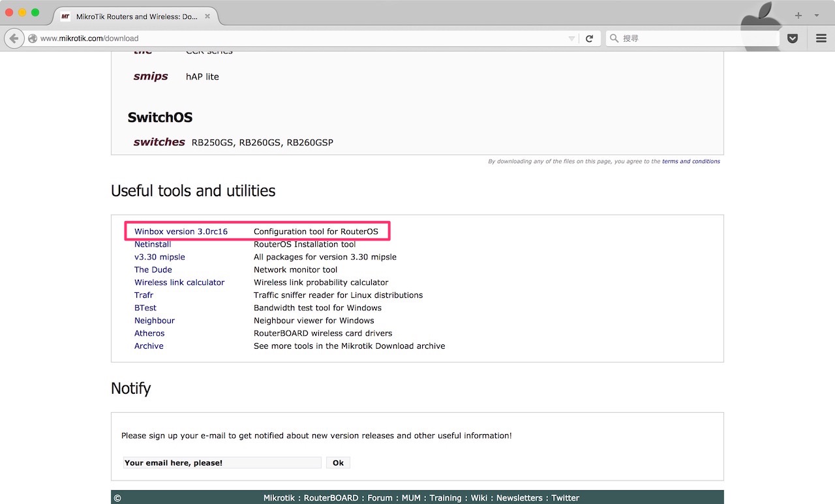The width and height of the screenshot is (835, 504).
Task: Open the smips architecture link
Action: click(x=151, y=76)
